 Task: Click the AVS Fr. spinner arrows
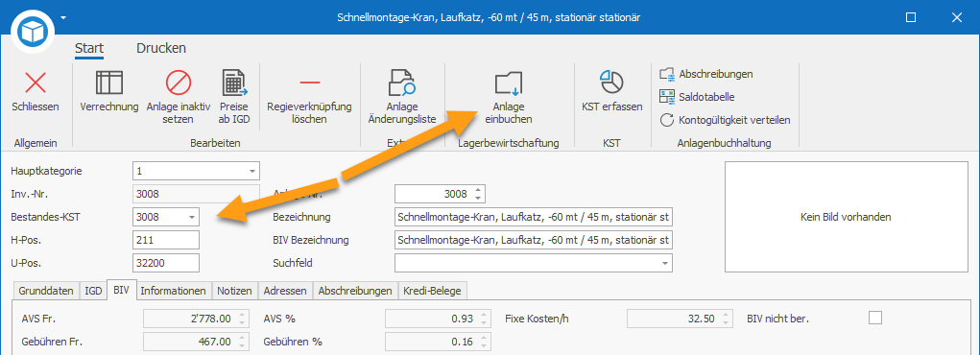pos(243,319)
